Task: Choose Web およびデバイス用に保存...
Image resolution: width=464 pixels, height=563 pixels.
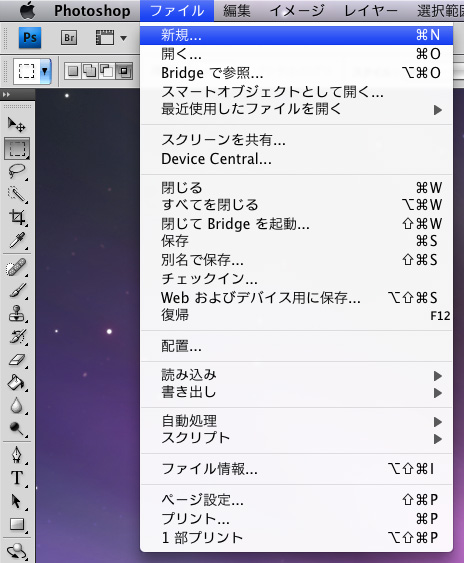Action: tap(296, 298)
